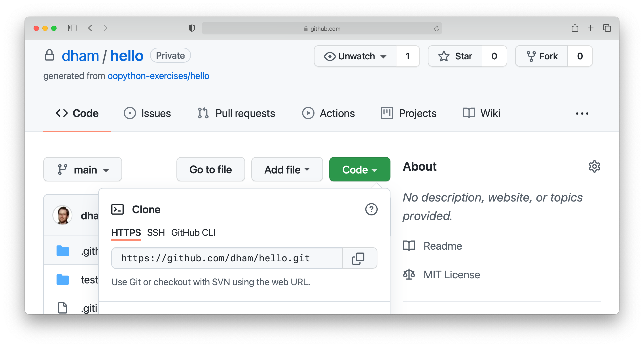This screenshot has height=347, width=644.
Task: Show the tab overview icon
Action: pos(607,28)
